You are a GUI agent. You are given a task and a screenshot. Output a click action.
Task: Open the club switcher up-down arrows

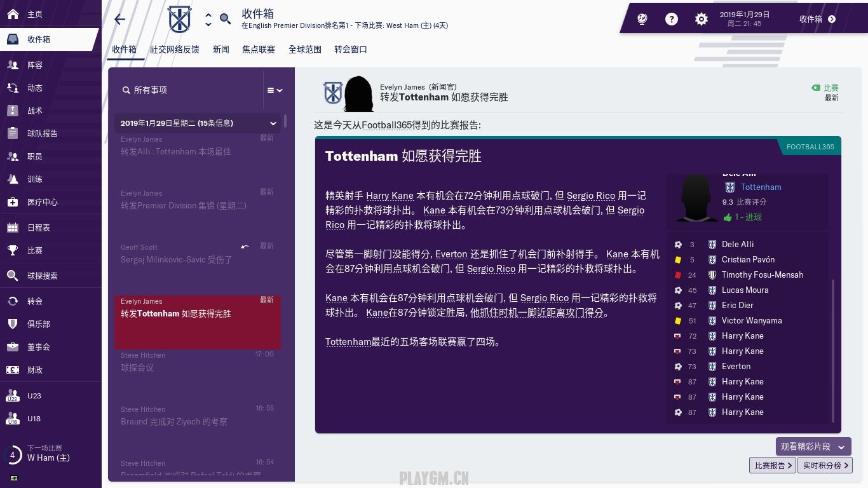point(208,20)
